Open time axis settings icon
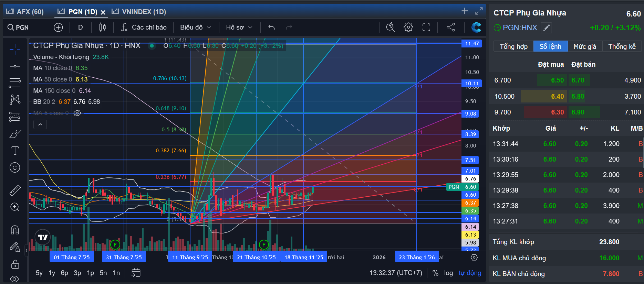Image resolution: width=644 pixels, height=284 pixels. 474,258
